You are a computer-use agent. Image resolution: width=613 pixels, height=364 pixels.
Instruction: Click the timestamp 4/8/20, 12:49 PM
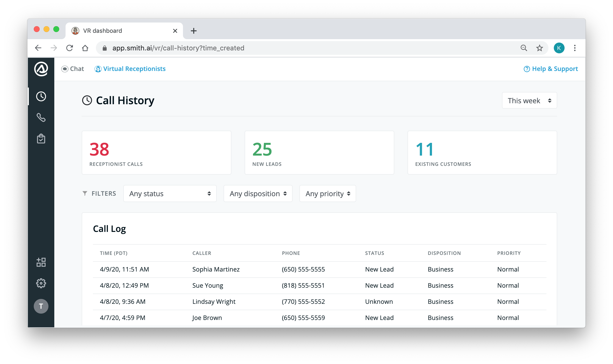click(124, 285)
